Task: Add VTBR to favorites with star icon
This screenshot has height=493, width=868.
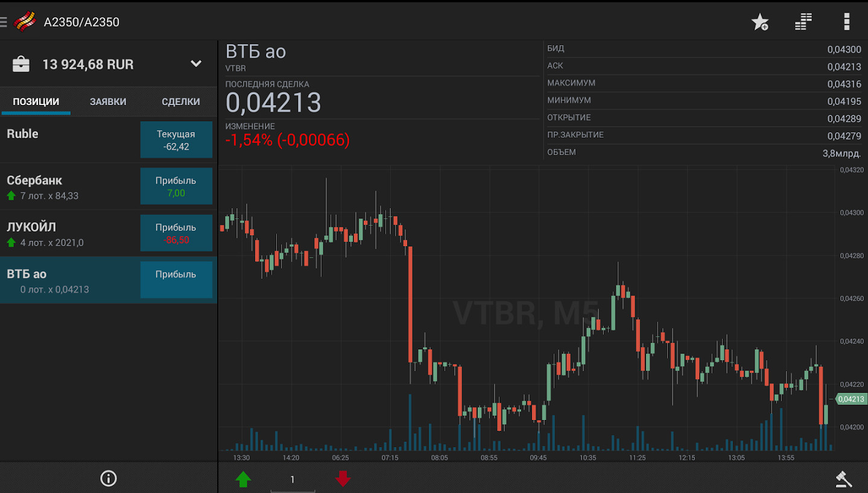Action: pyautogui.click(x=760, y=22)
